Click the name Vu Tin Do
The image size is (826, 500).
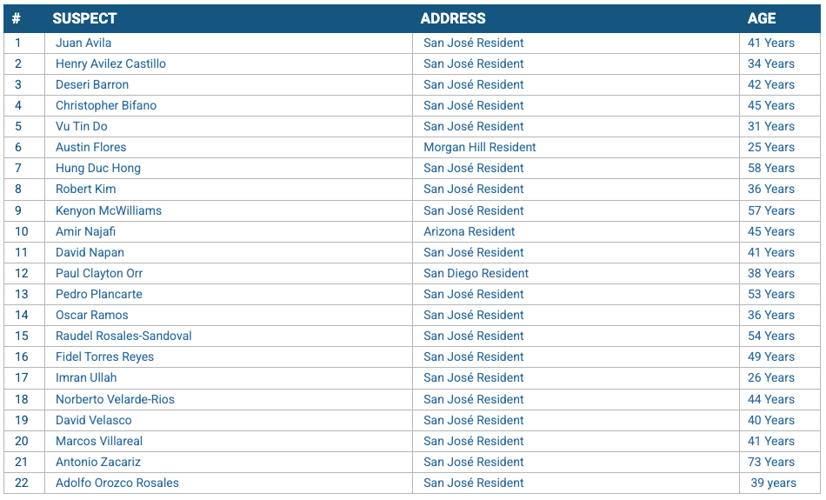[x=81, y=126]
